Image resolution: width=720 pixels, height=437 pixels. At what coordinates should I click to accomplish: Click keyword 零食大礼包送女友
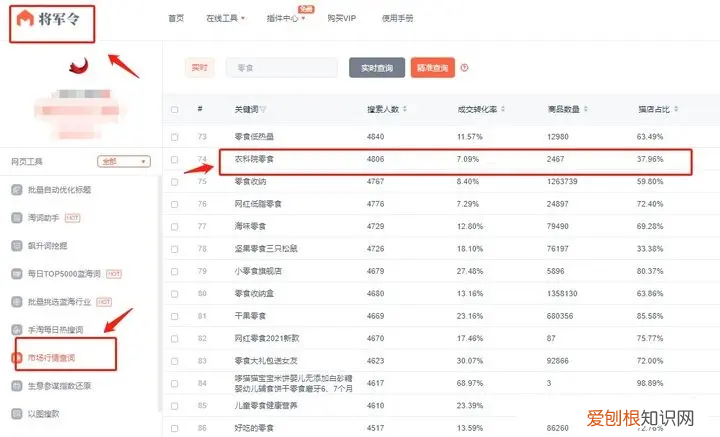[266, 361]
